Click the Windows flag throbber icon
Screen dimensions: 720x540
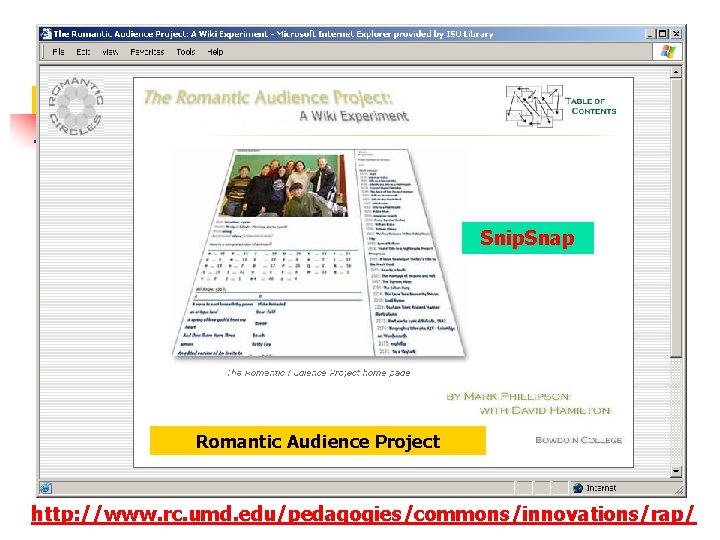[668, 51]
